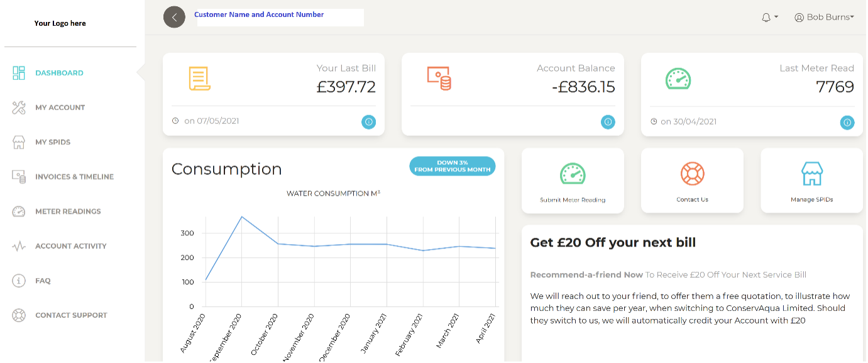Select the Dashboard sidebar icon
The width and height of the screenshot is (868, 363).
click(19, 72)
